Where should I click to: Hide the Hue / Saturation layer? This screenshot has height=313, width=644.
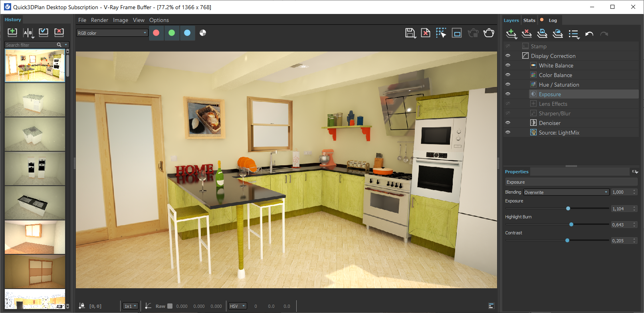508,85
